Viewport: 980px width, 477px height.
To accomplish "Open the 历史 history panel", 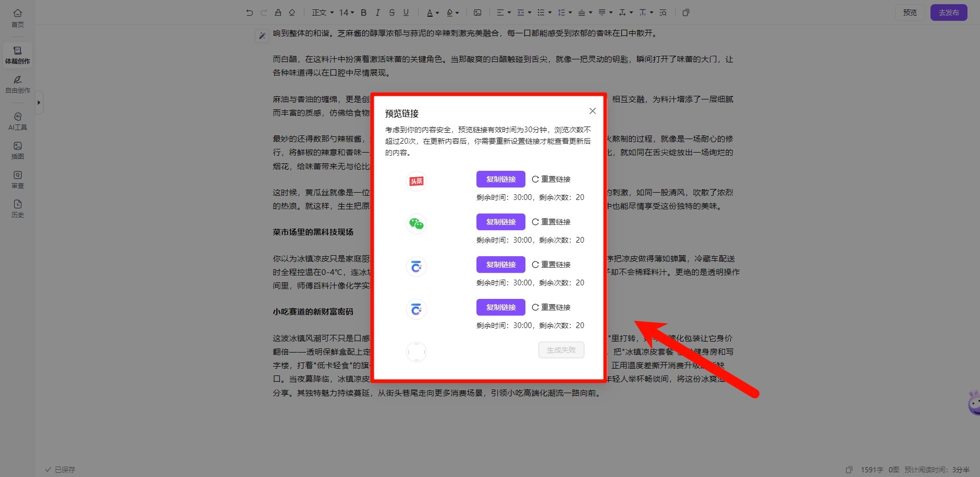I will click(x=18, y=208).
